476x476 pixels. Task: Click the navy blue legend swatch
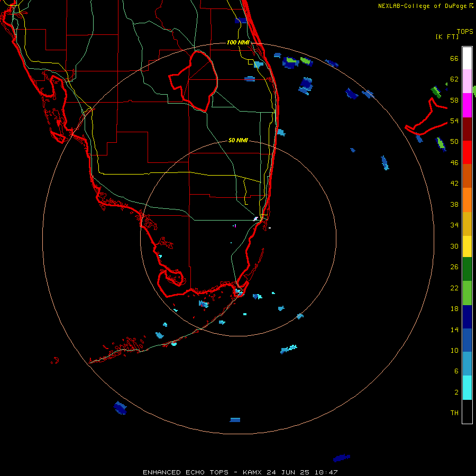tap(467, 317)
